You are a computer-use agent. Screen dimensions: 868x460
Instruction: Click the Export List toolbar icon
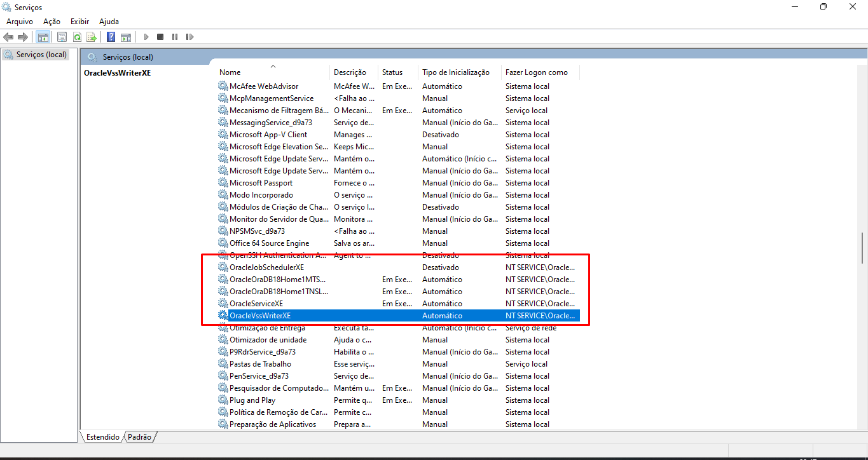(92, 37)
